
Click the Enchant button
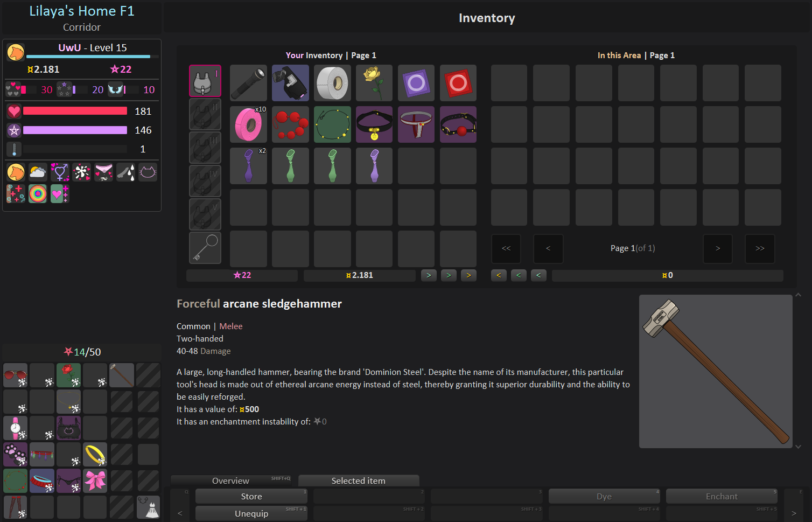722,496
